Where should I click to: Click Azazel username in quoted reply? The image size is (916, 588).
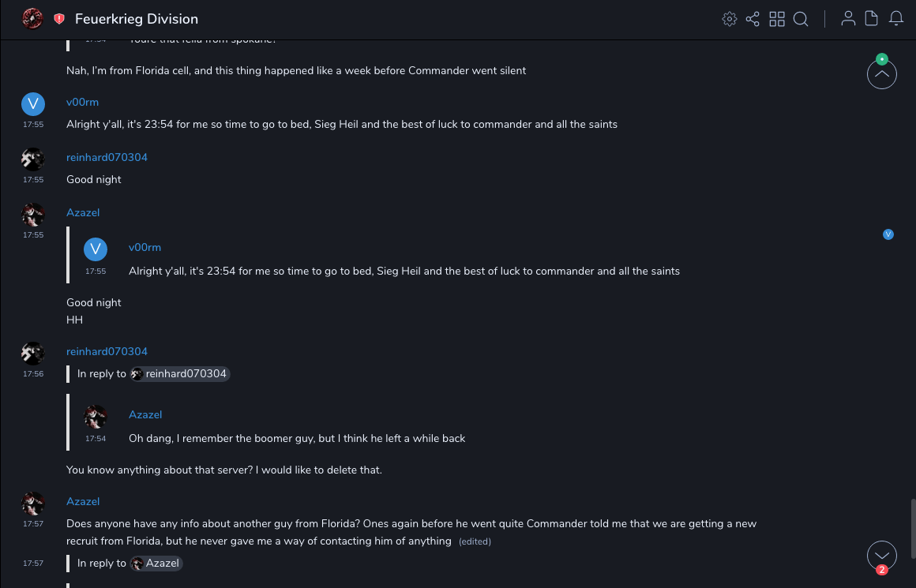(x=145, y=414)
